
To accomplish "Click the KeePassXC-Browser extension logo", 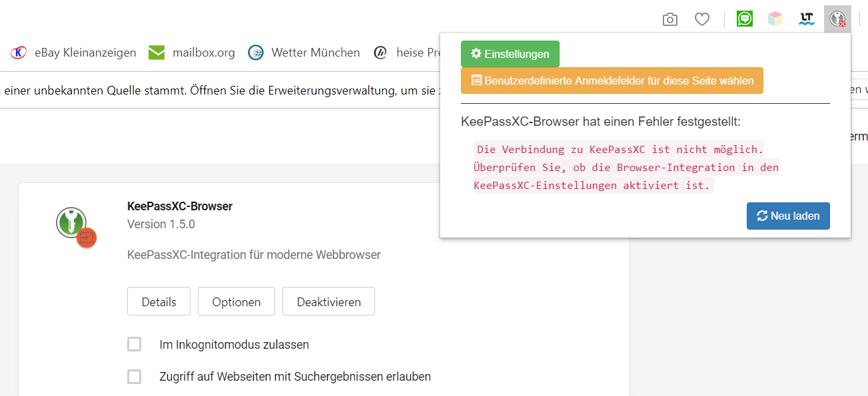I will coord(75,226).
